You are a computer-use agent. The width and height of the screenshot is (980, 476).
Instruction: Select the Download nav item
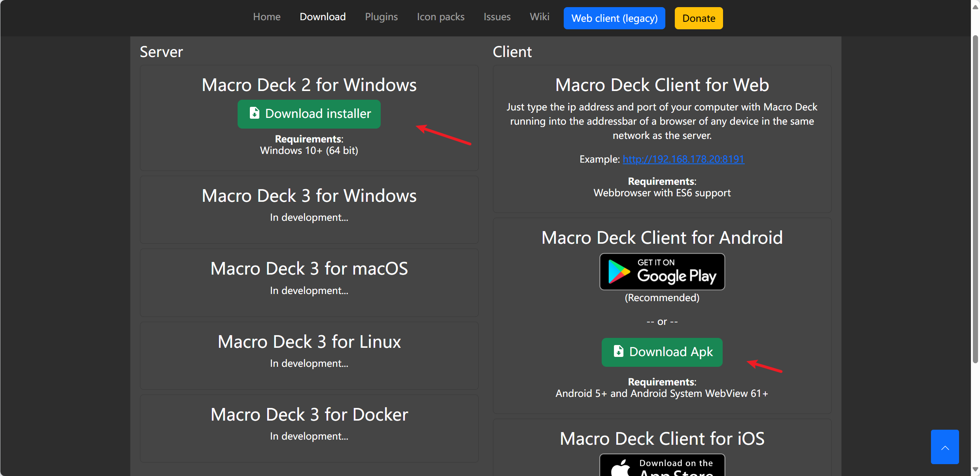point(323,17)
